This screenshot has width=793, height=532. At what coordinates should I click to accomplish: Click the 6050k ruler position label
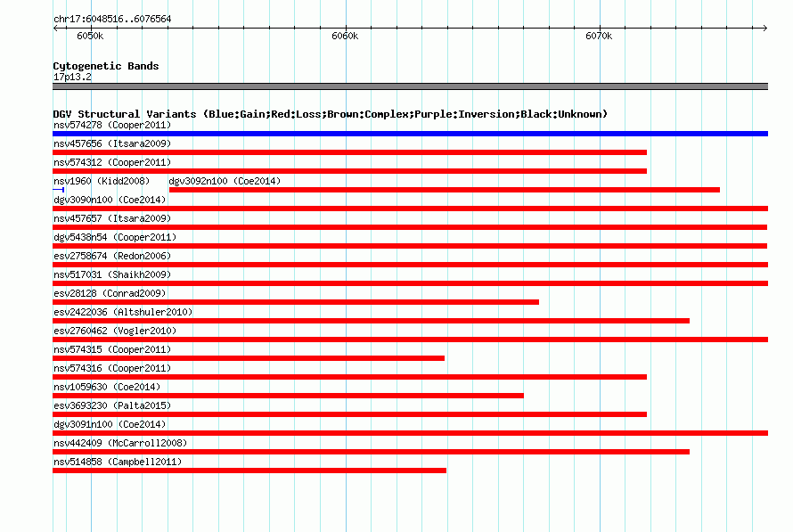[90, 36]
